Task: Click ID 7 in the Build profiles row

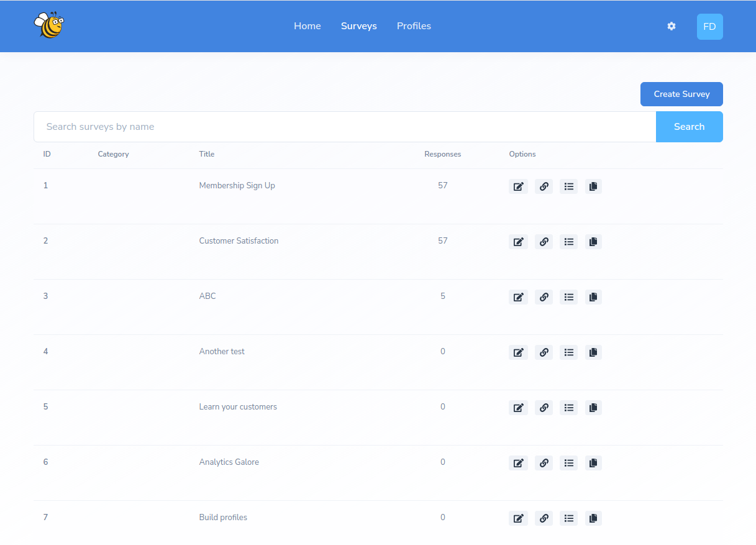Action: pos(46,518)
